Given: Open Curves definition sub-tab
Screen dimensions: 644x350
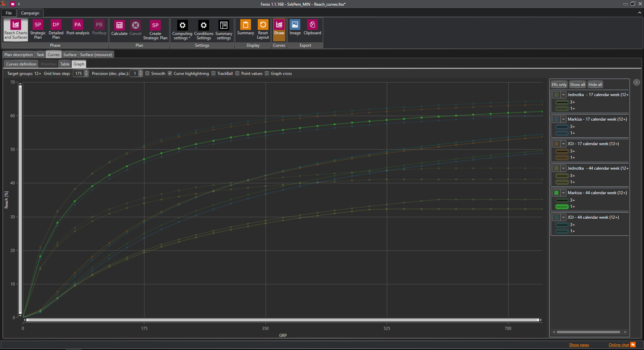Looking at the screenshot, I should 21,64.
